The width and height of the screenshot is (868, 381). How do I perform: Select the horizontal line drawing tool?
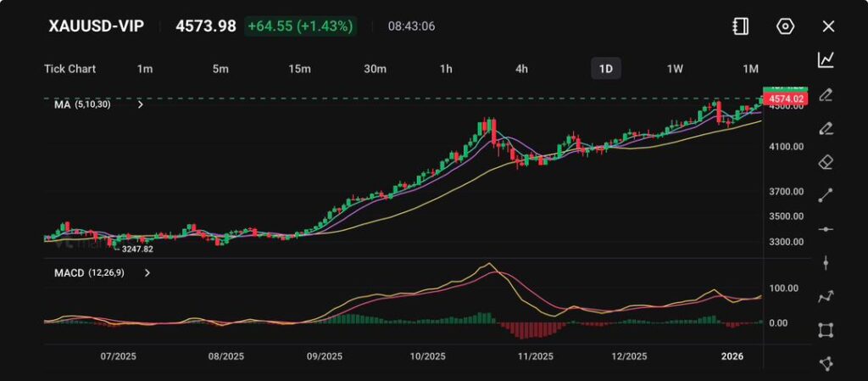(x=826, y=229)
